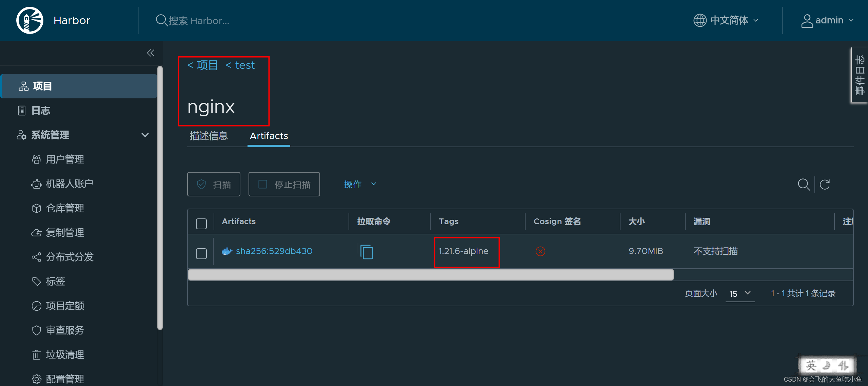Click the Artifacts column header

tap(239, 221)
